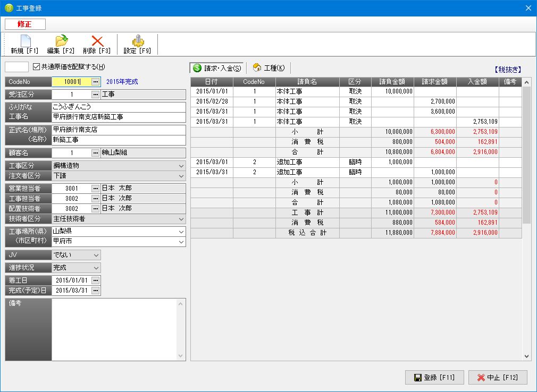Screen dimensions: 537x392
Task: Click the table scrollbar up arrow
Action: pyautogui.click(x=526, y=82)
